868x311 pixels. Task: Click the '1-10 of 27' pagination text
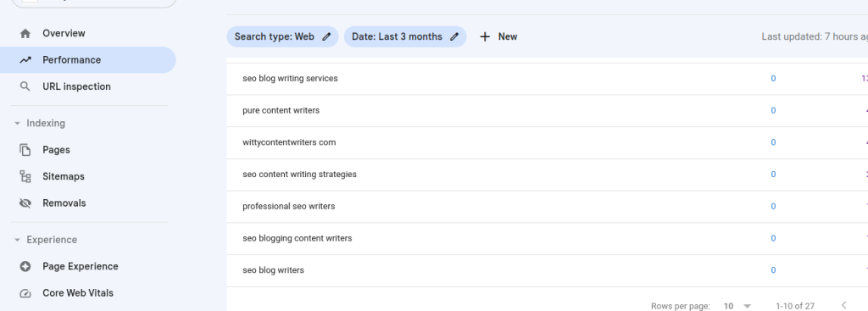795,306
